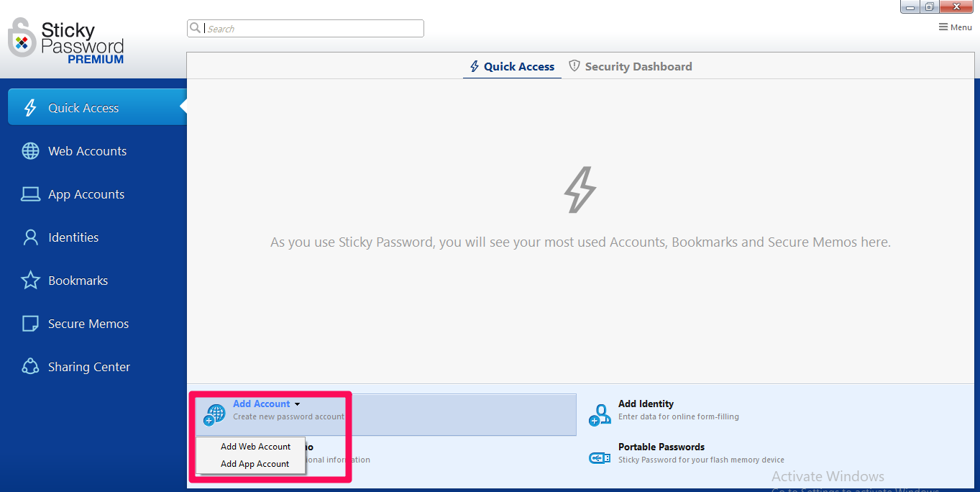Open the hamburger Menu at top right
Image resolution: width=980 pixels, height=492 pixels.
956,27
